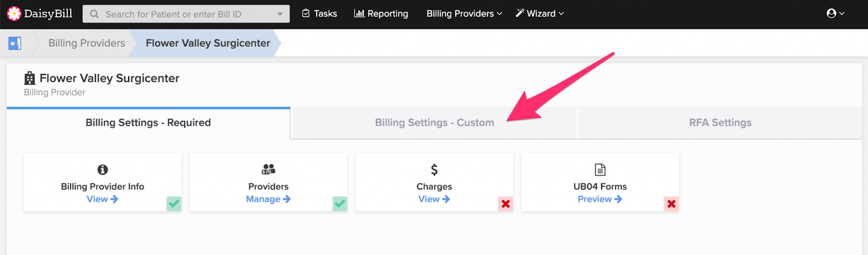Click the Charges dollar sign icon
The height and width of the screenshot is (255, 868).
[435, 170]
